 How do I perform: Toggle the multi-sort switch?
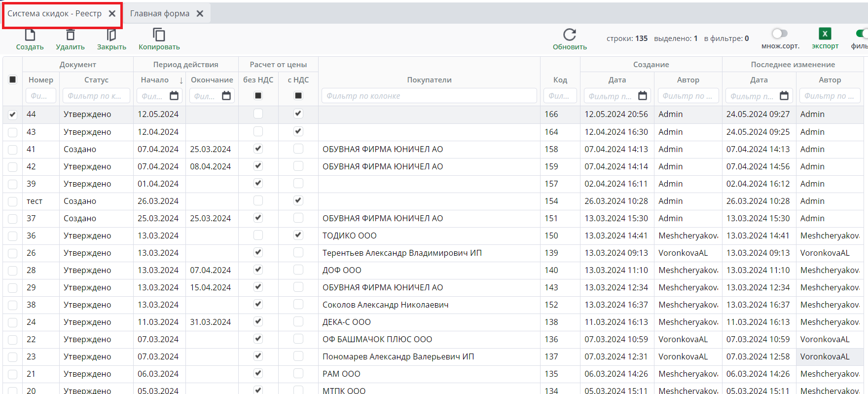pyautogui.click(x=780, y=34)
